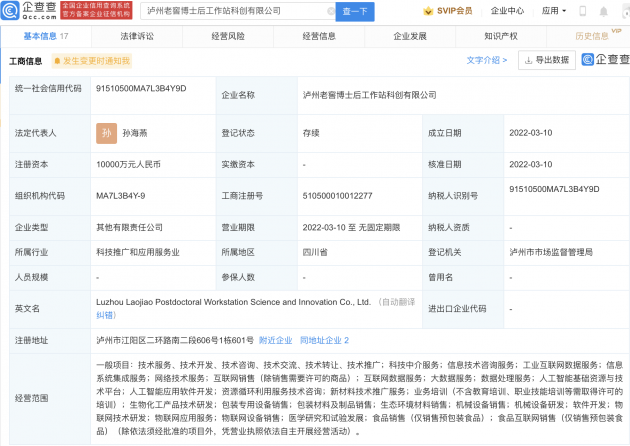Click 纠错 link under English name
The height and width of the screenshot is (446, 630).
tap(106, 315)
